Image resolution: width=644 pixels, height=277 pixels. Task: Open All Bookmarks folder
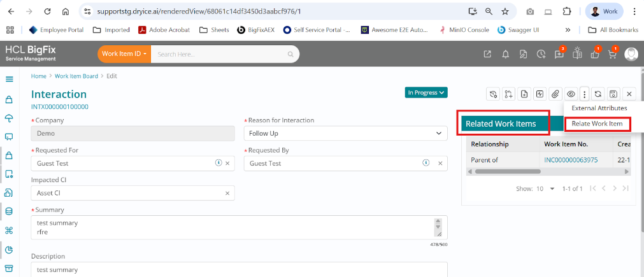613,29
